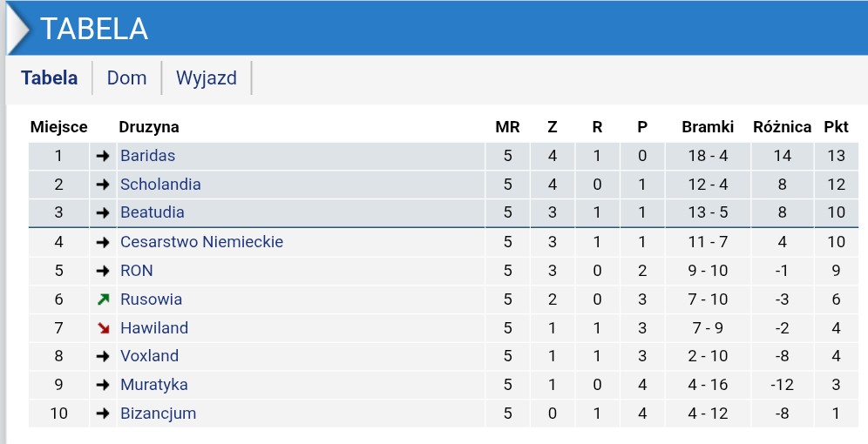Click the green up arrow beside Rusowia
The image size is (868, 444).
pyautogui.click(x=103, y=299)
